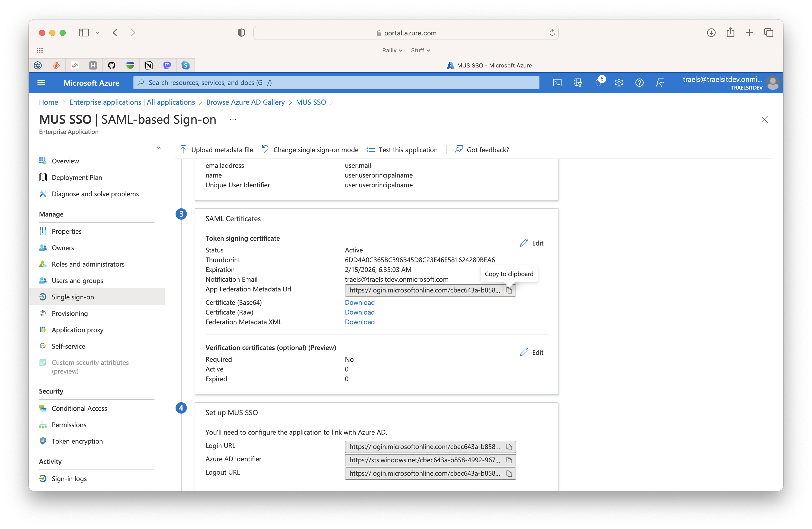Open the Help question mark icon
812x529 pixels.
tap(639, 83)
